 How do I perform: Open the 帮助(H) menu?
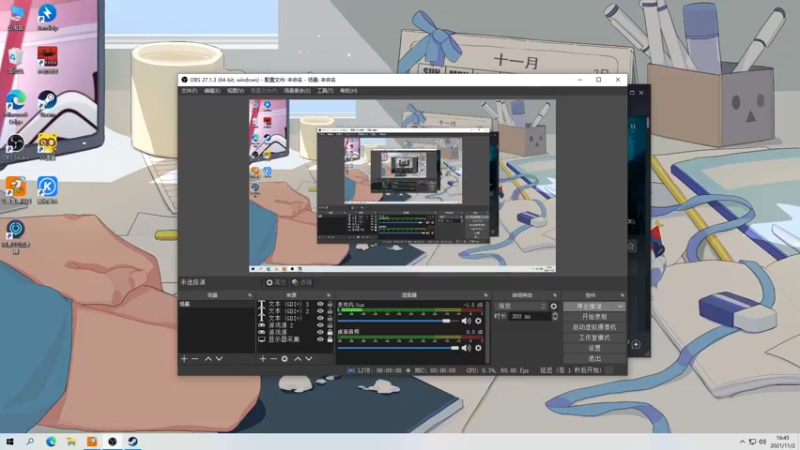(x=348, y=91)
